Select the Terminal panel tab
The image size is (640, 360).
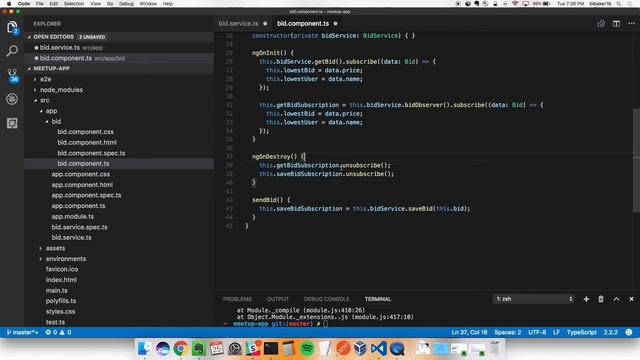(x=378, y=299)
